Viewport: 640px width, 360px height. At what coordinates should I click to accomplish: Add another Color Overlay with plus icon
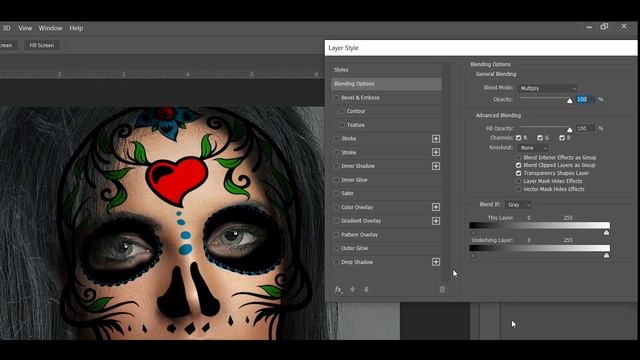pos(436,207)
